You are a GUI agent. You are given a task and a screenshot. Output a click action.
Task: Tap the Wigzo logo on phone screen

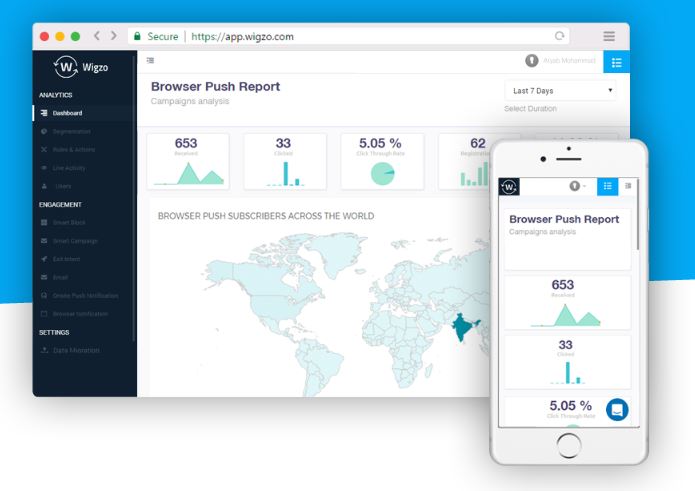coord(509,187)
